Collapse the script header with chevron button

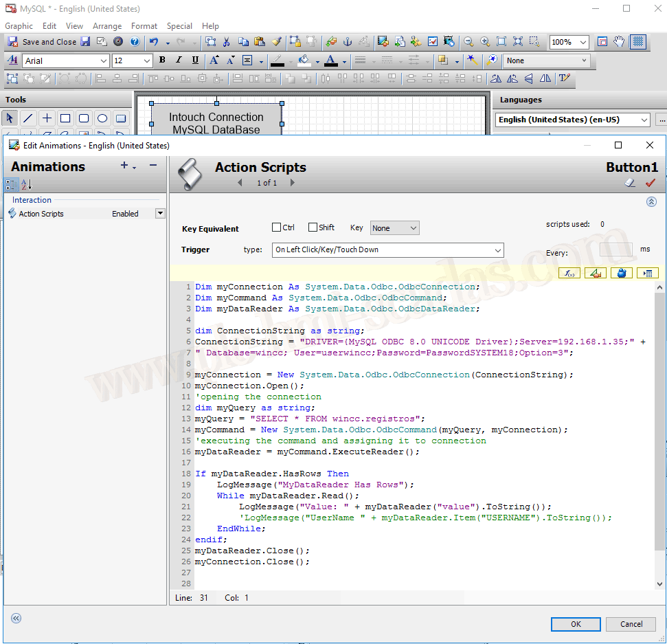(x=651, y=202)
